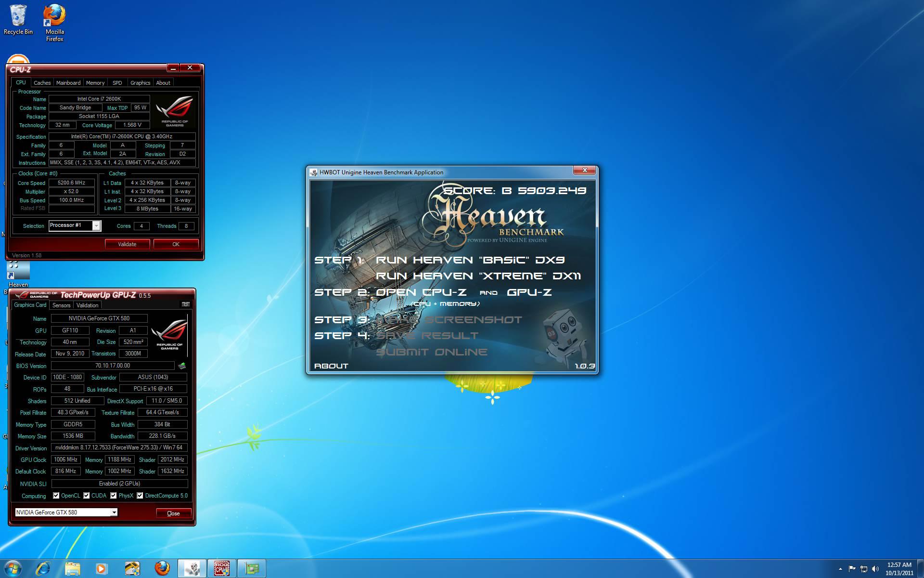Switch to the ROG CPU-Z taskbar button

point(222,568)
